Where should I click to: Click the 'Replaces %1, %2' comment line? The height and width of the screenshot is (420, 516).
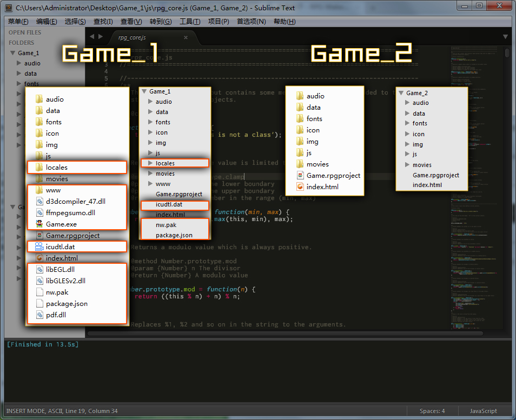point(238,324)
